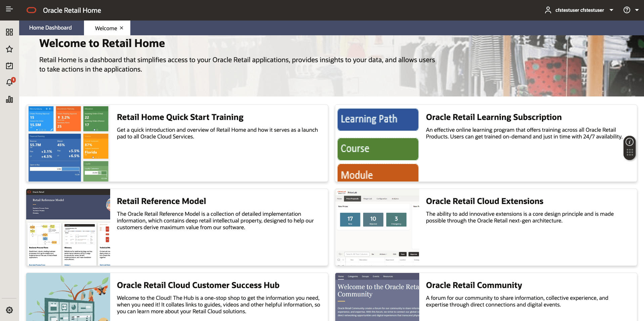Open Oracle Retail Cloud Customer Success Hub title
Image resolution: width=644 pixels, height=321 pixels.
pos(198,285)
